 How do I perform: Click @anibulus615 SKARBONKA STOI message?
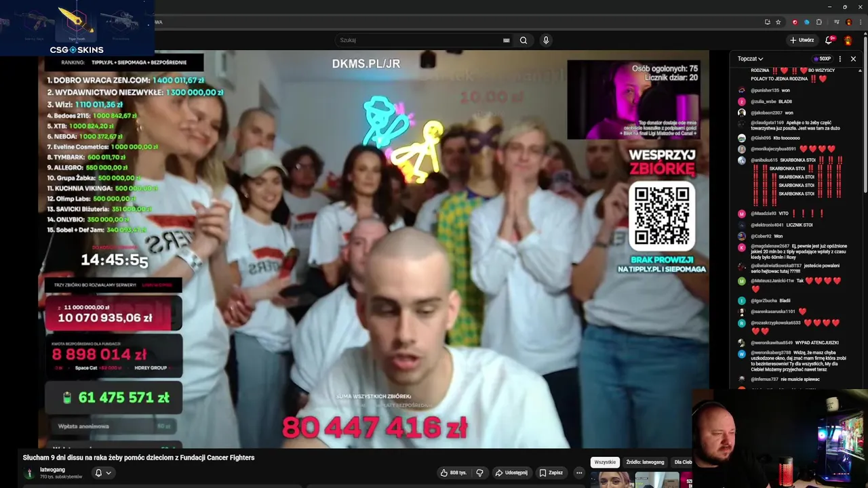(796, 181)
